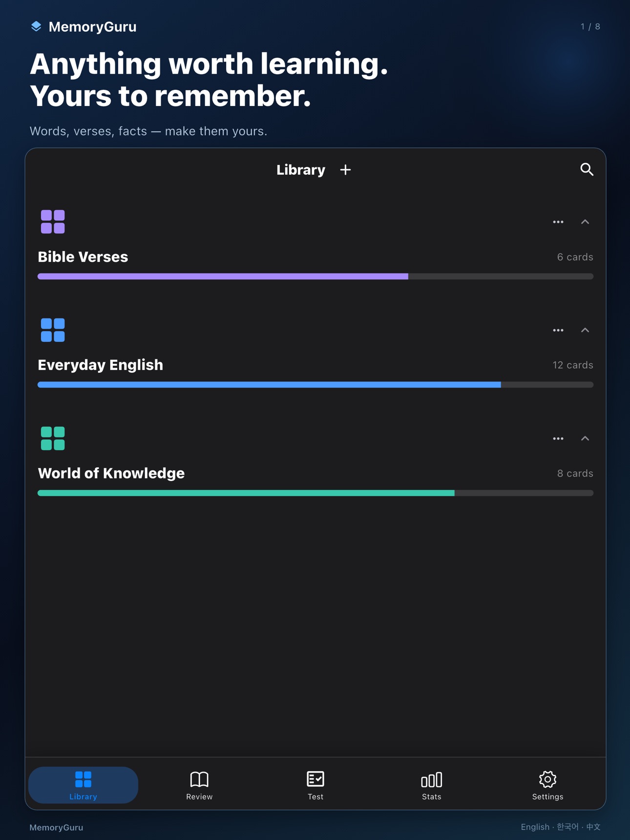Click the Everyday English progress bar

point(315,385)
